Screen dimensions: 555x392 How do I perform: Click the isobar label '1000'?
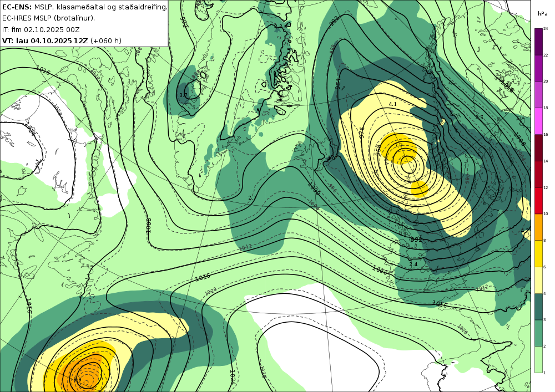(314, 189)
